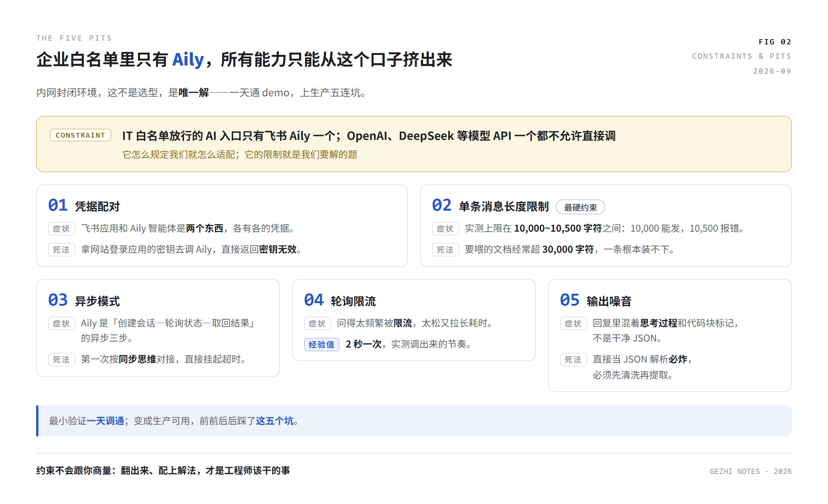
Task: Click the 这五个坑 highlighted text
Action: [x=275, y=421]
